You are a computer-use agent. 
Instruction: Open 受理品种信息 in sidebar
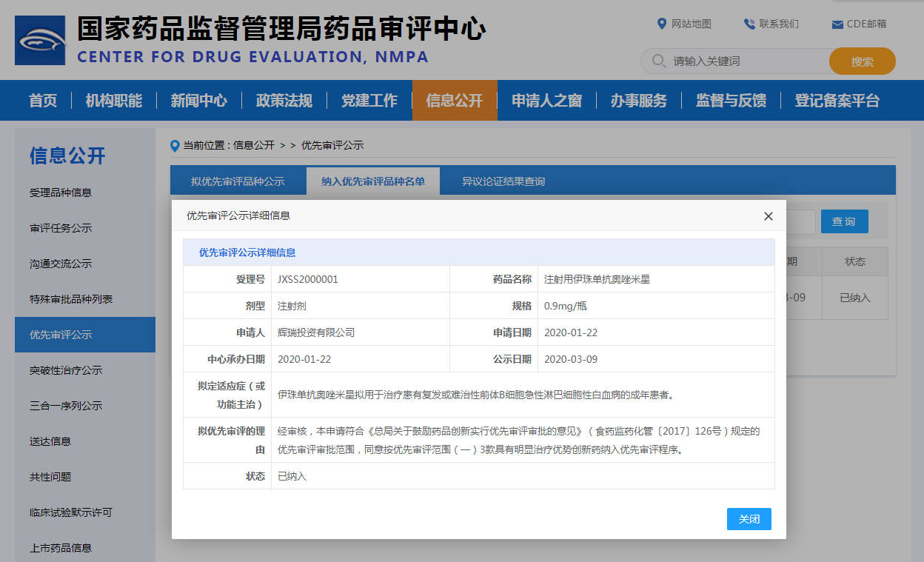pyautogui.click(x=61, y=193)
